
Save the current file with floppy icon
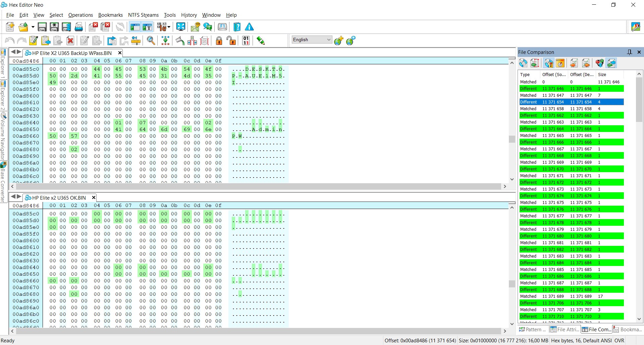coord(42,27)
